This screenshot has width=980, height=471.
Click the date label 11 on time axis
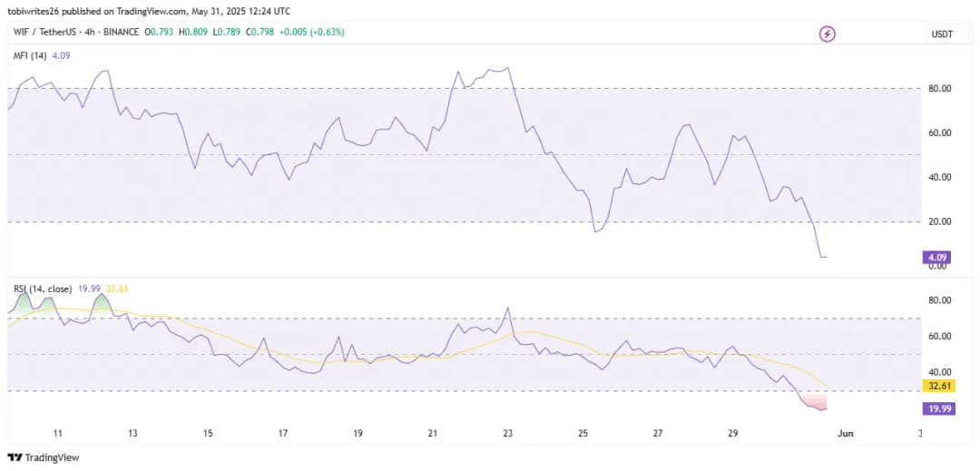pos(57,433)
